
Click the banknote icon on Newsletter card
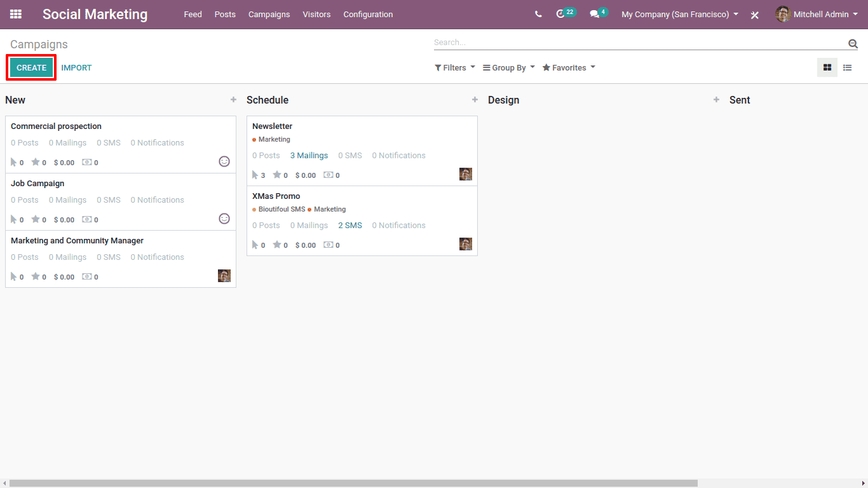click(328, 175)
